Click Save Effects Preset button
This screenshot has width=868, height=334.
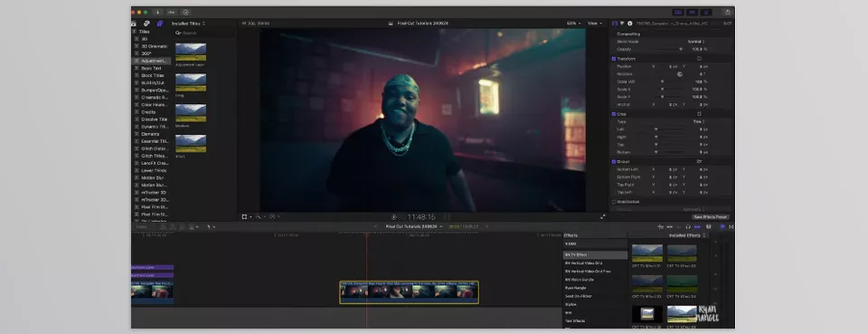(x=711, y=217)
